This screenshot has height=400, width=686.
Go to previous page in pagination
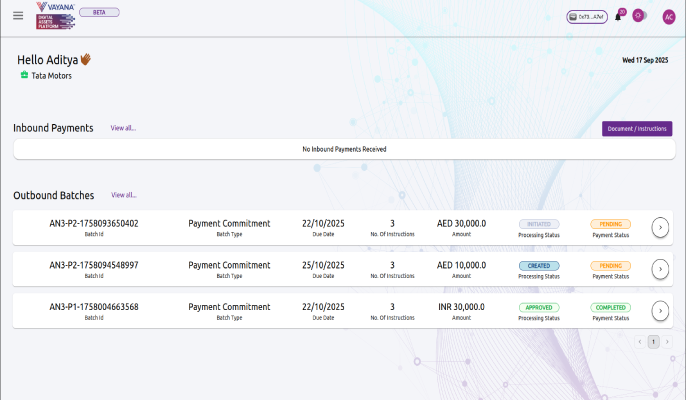[x=640, y=342]
